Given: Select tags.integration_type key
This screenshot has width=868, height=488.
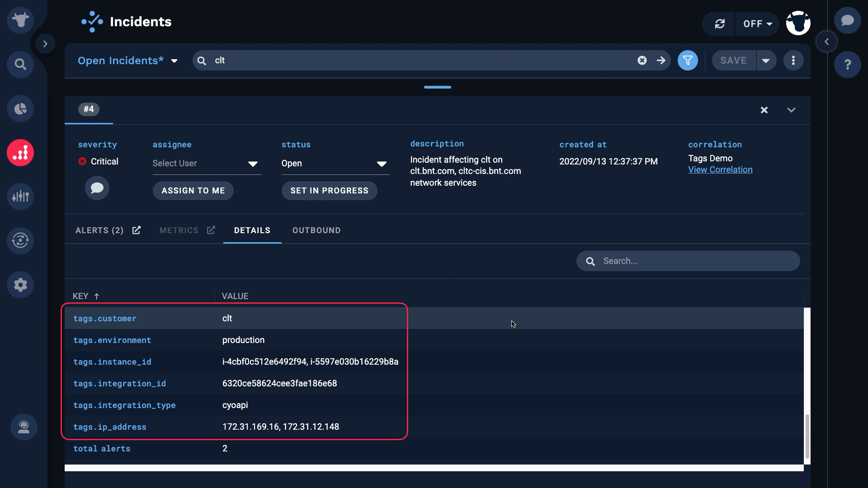Looking at the screenshot, I should point(124,405).
